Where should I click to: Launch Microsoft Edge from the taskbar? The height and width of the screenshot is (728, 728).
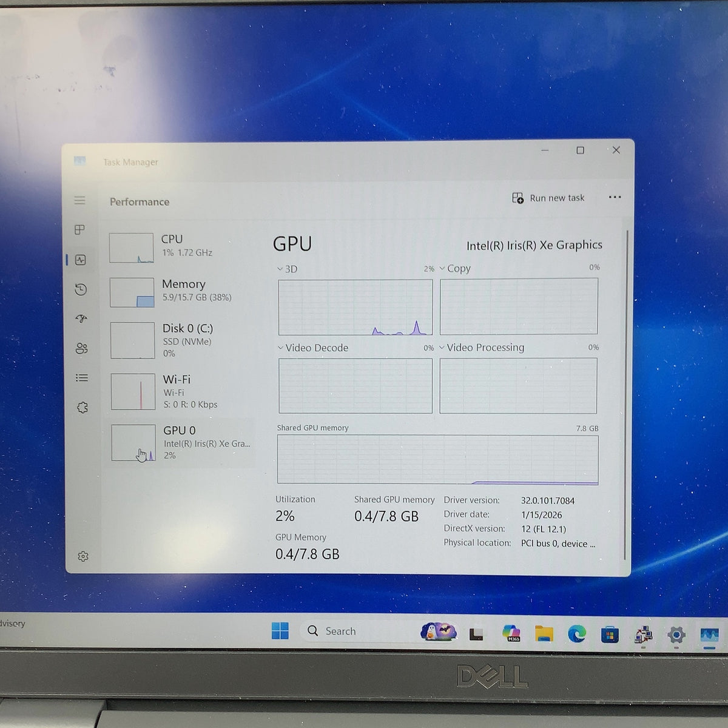[x=577, y=634]
